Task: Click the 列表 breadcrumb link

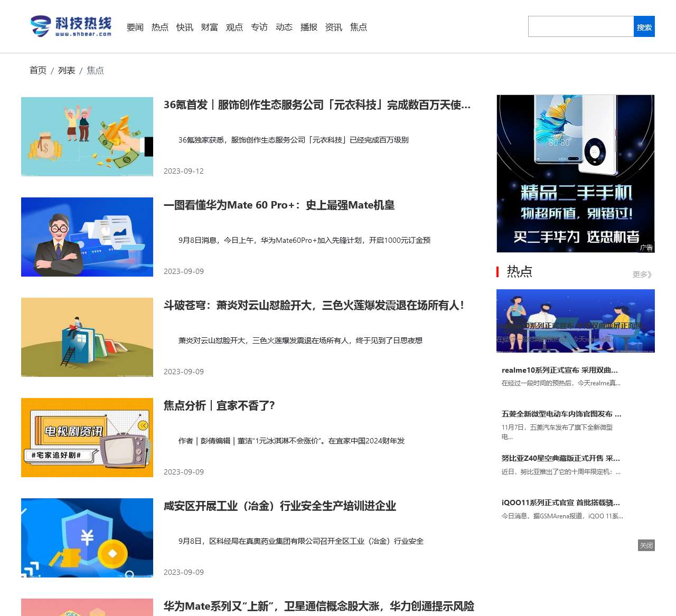Action: coord(67,70)
